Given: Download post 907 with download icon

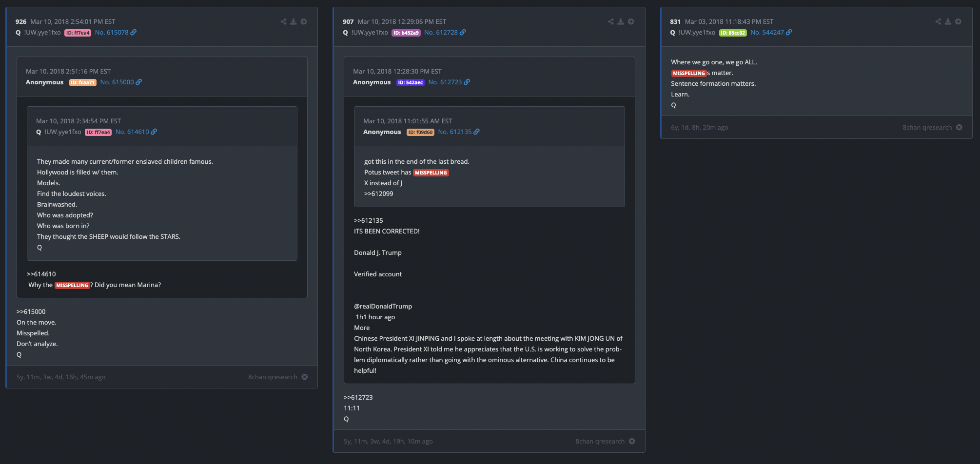Looking at the screenshot, I should (621, 21).
